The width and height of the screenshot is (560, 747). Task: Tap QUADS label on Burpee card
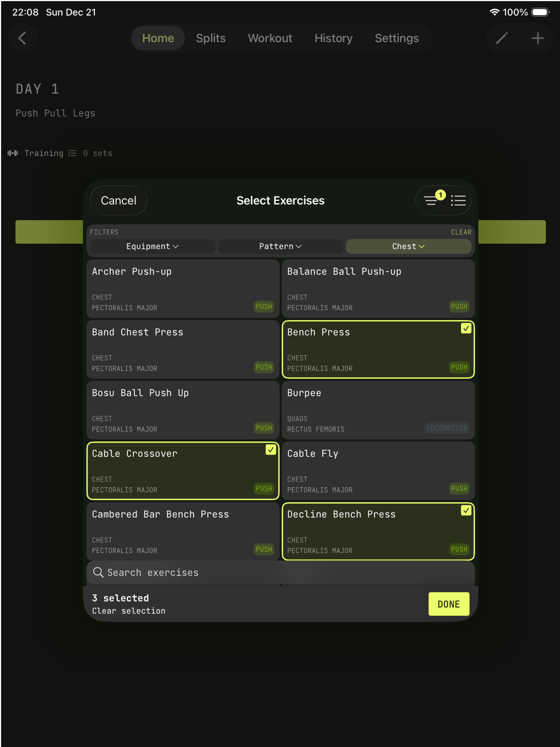pyautogui.click(x=297, y=419)
